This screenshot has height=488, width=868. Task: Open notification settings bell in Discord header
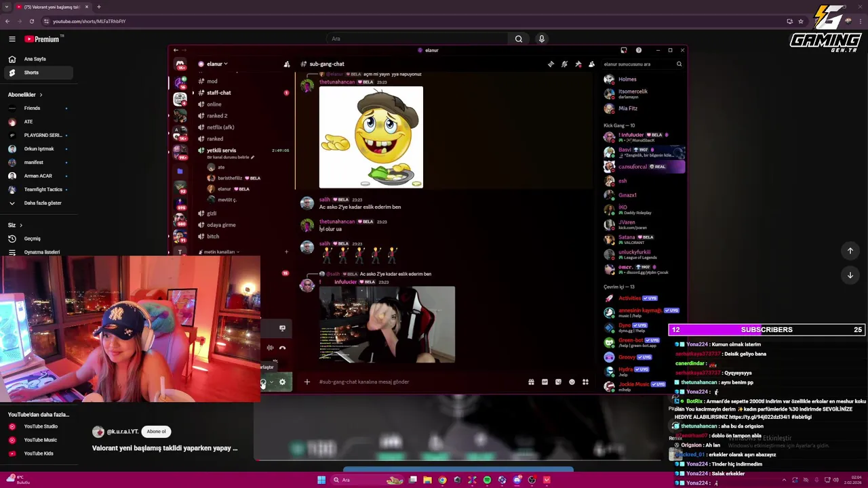pyautogui.click(x=564, y=64)
